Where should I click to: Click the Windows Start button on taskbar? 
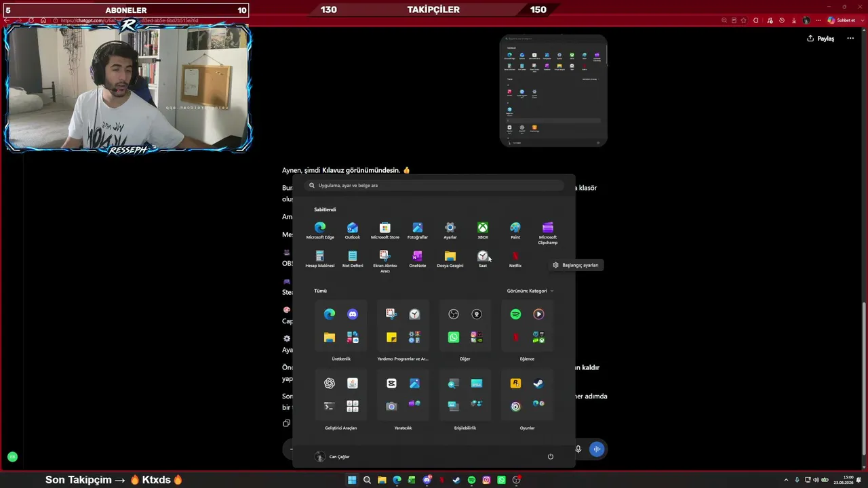tap(352, 480)
